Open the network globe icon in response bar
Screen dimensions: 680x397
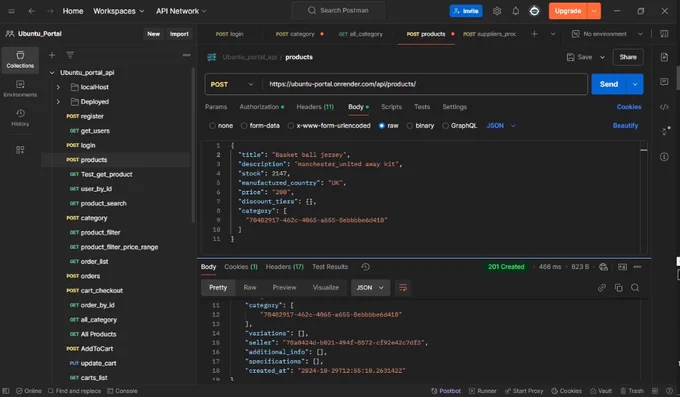coord(603,267)
